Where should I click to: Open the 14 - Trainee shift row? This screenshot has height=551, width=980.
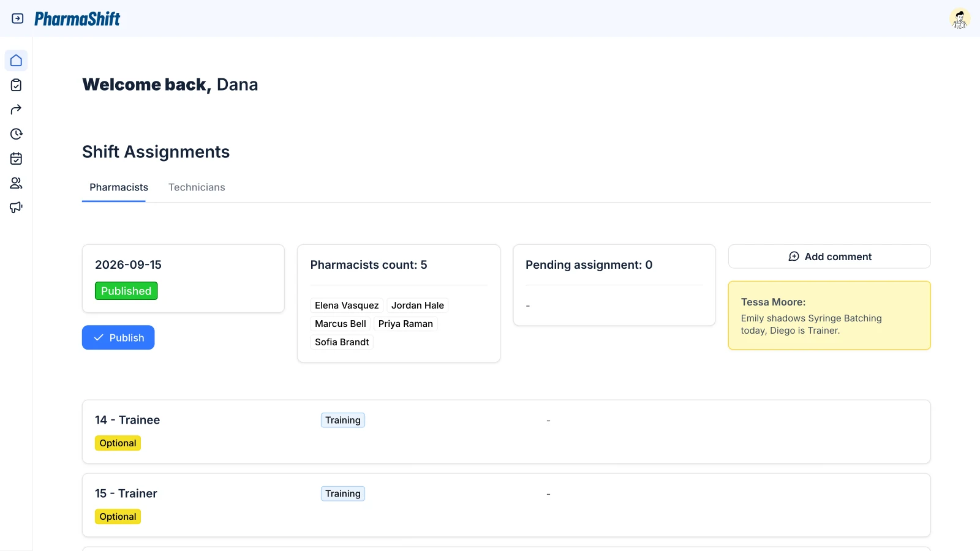coord(506,432)
